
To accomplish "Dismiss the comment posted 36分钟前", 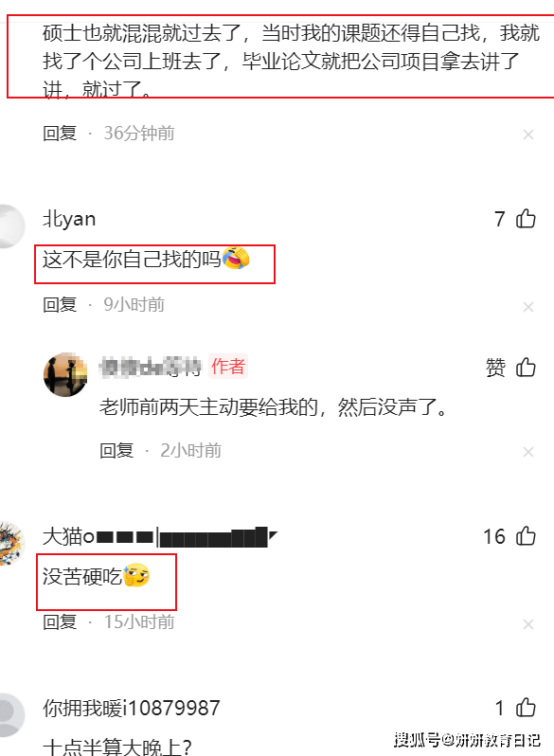I will click(528, 135).
